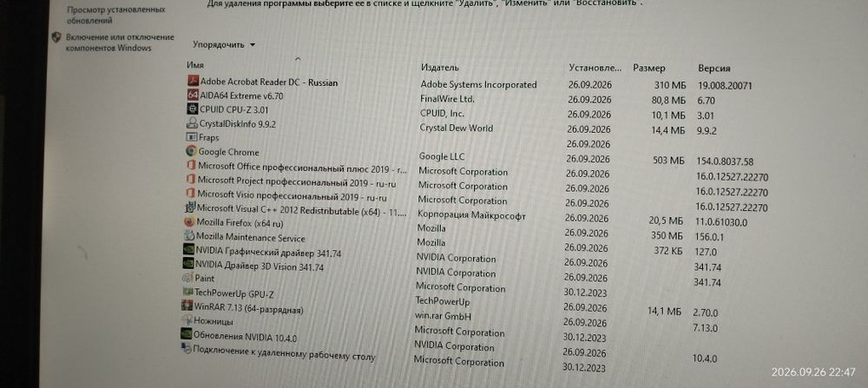
Task: Click the CrystalDiskInfo icon
Action: tap(192, 123)
